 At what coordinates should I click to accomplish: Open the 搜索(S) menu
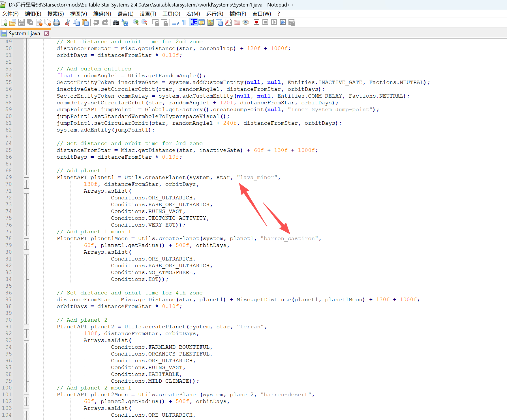coord(55,14)
